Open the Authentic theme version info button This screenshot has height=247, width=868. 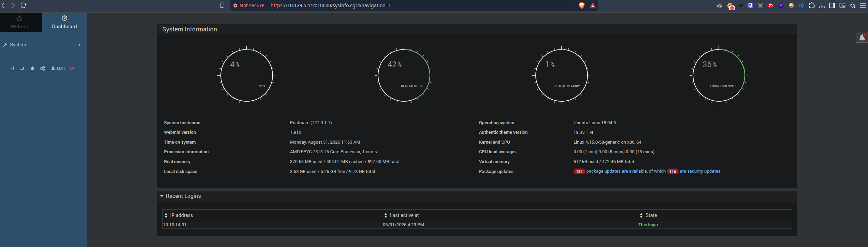(592, 133)
